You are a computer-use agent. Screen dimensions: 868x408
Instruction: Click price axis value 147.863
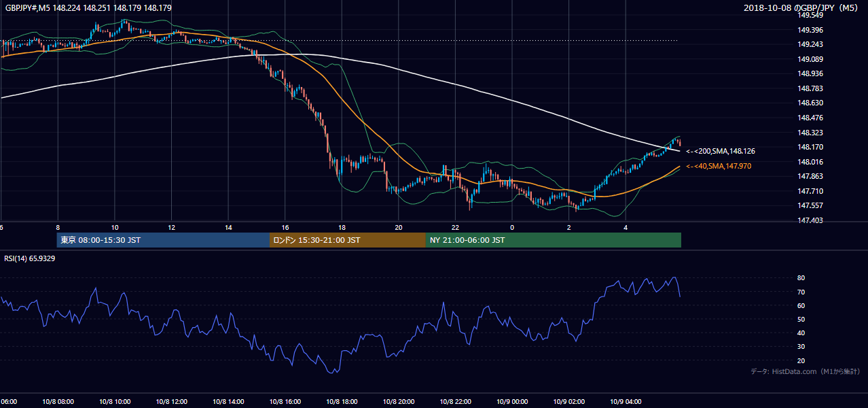click(810, 176)
